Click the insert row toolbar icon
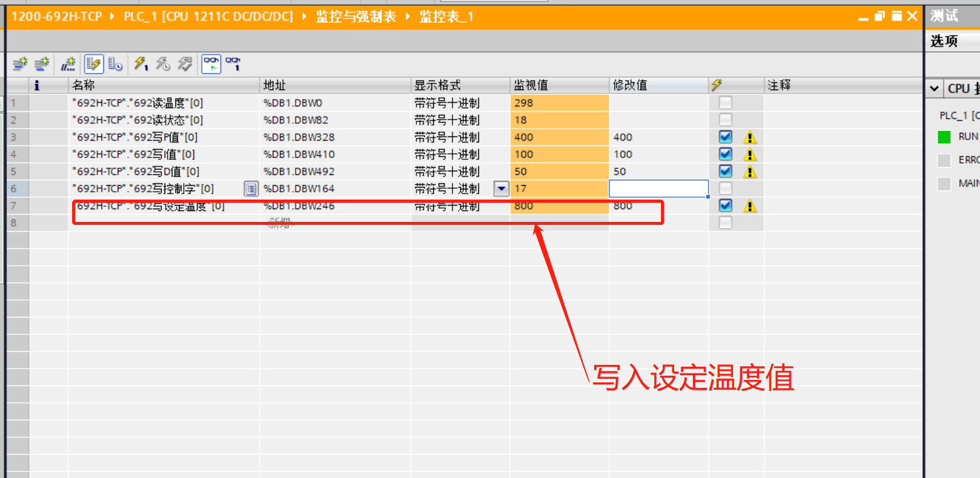This screenshot has height=478, width=980. pyautogui.click(x=20, y=64)
